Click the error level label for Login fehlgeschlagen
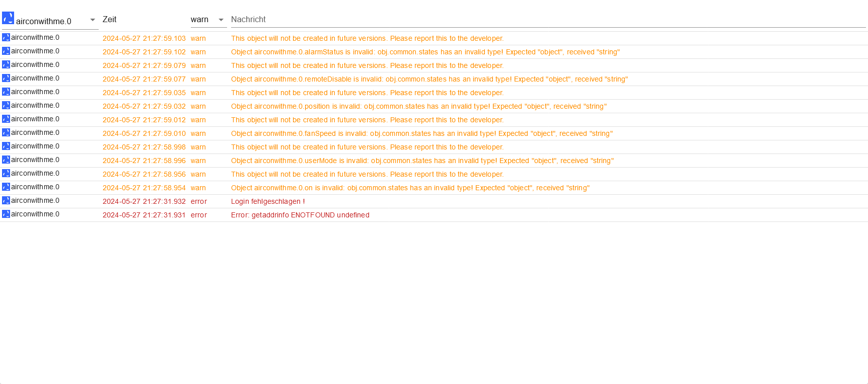Image resolution: width=868 pixels, height=384 pixels. click(199, 201)
